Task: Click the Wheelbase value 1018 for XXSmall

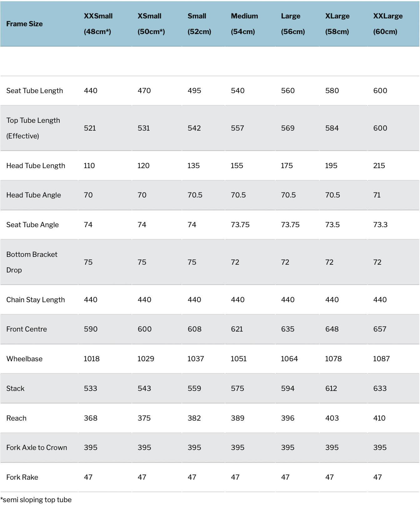Action: tap(92, 359)
